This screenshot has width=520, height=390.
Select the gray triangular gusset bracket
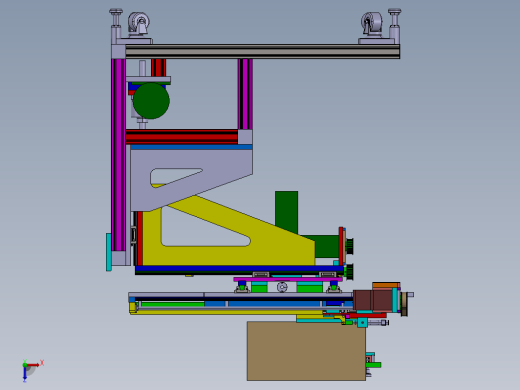[191, 180]
